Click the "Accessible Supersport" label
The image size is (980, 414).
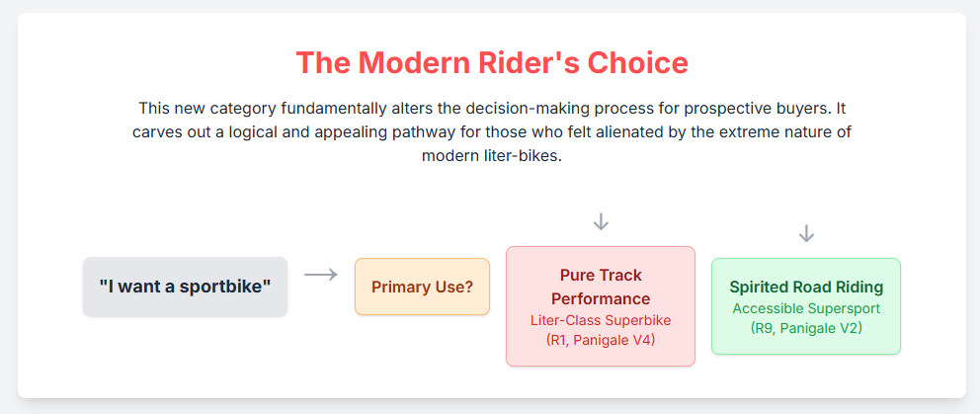coord(806,308)
